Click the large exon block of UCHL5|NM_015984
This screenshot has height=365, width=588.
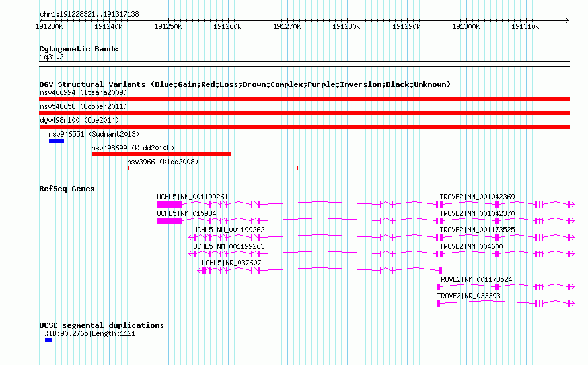(x=170, y=221)
